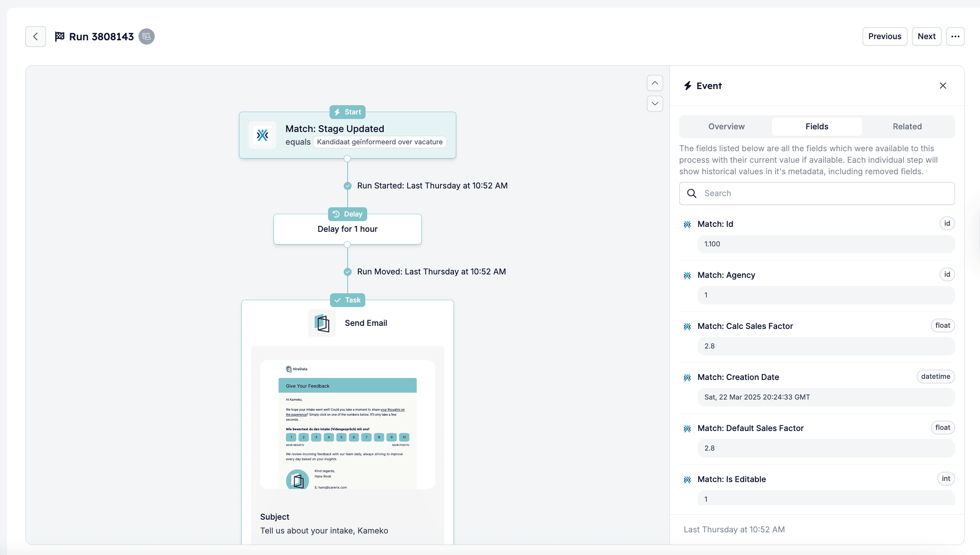This screenshot has height=555, width=980.
Task: Go to the Previous run
Action: click(885, 36)
